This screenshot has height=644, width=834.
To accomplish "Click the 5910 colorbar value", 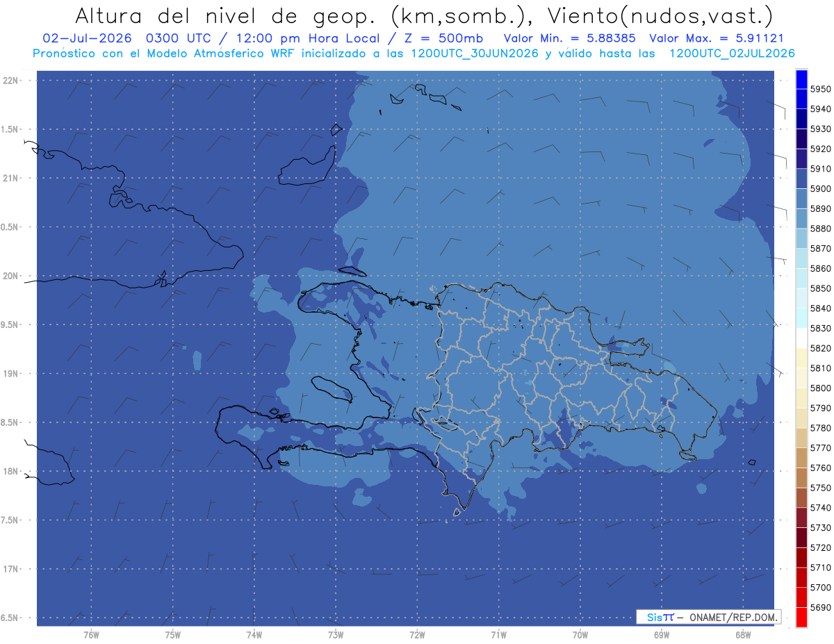I will coord(821,169).
